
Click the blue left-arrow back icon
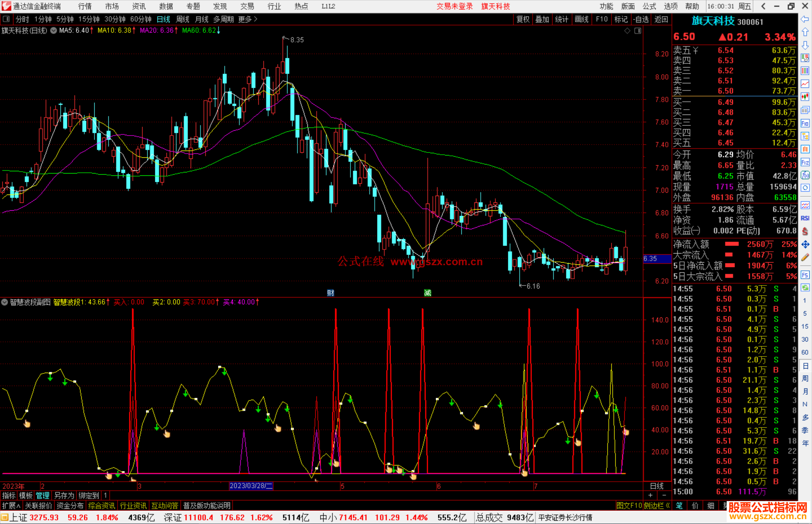pos(805,19)
